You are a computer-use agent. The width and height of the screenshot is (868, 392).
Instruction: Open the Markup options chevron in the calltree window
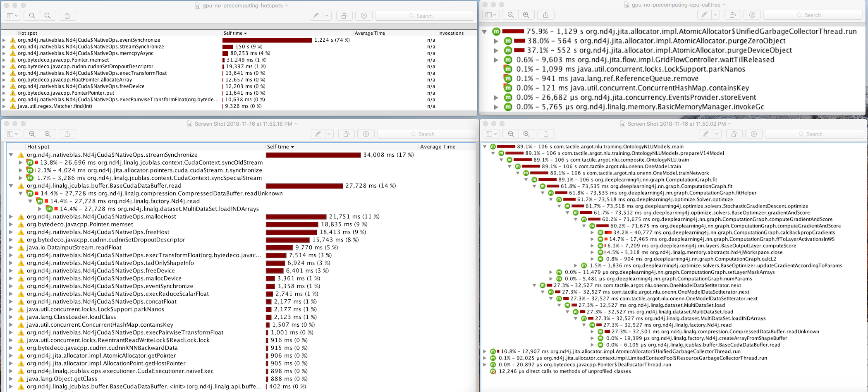point(716,14)
